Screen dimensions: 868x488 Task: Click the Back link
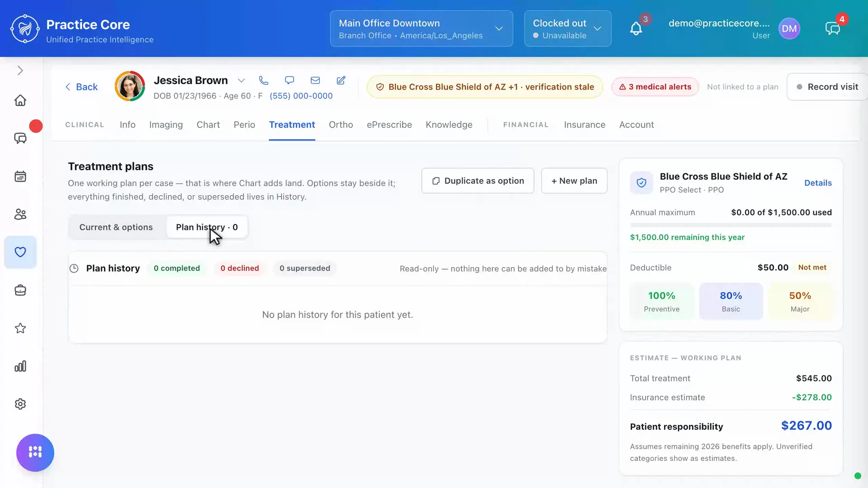[x=81, y=87]
